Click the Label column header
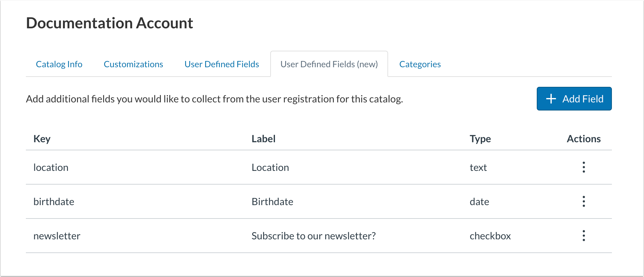The height and width of the screenshot is (277, 644). (x=263, y=139)
